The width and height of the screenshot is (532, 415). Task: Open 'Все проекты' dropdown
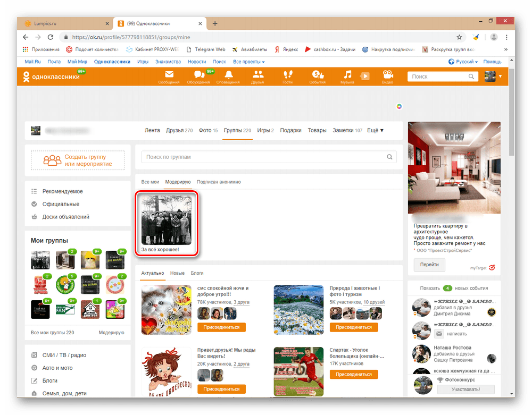point(248,62)
